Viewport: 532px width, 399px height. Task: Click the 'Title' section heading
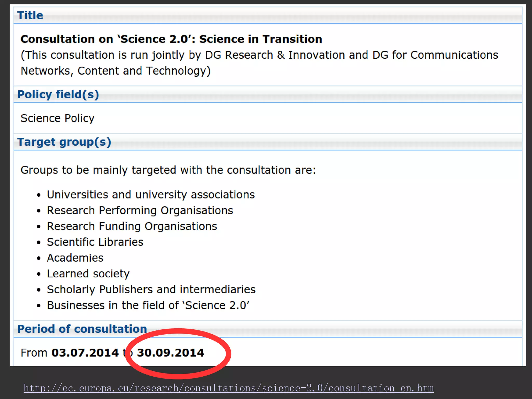(30, 15)
